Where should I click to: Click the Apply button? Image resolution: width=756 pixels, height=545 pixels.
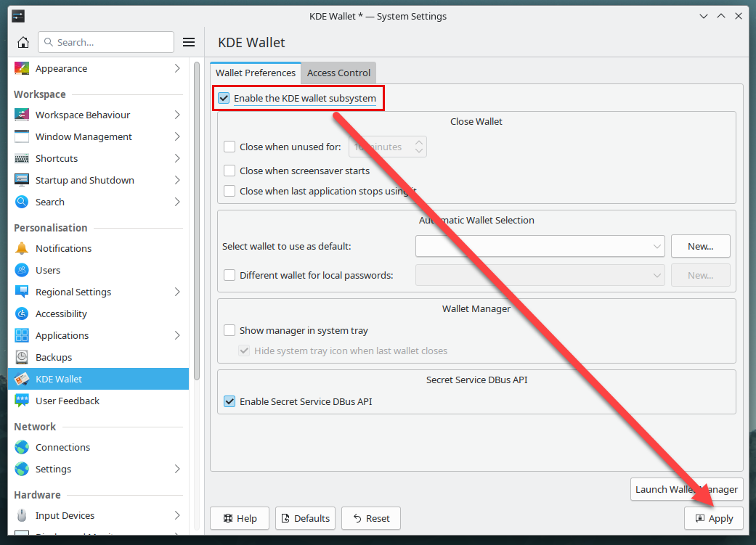point(714,518)
